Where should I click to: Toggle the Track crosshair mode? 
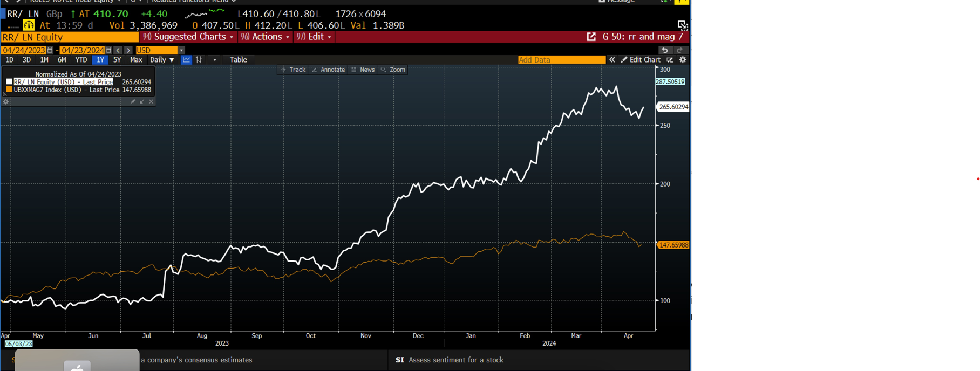coord(292,70)
